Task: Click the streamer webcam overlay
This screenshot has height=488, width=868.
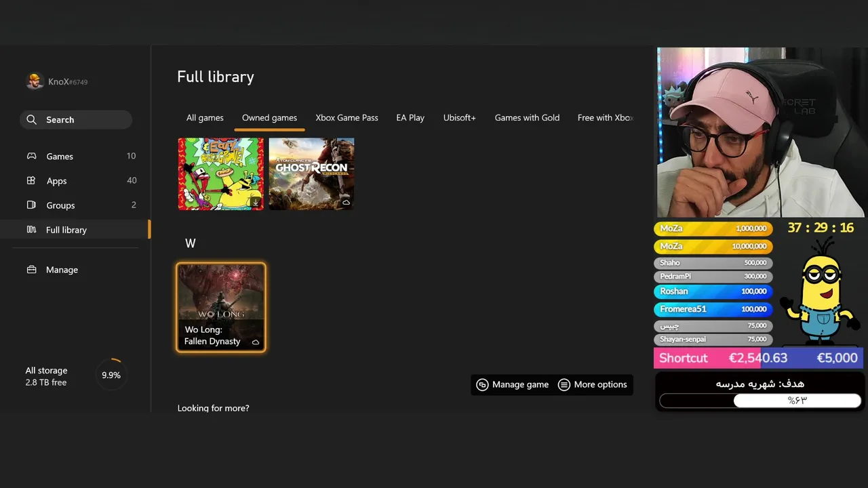Action: [760, 132]
